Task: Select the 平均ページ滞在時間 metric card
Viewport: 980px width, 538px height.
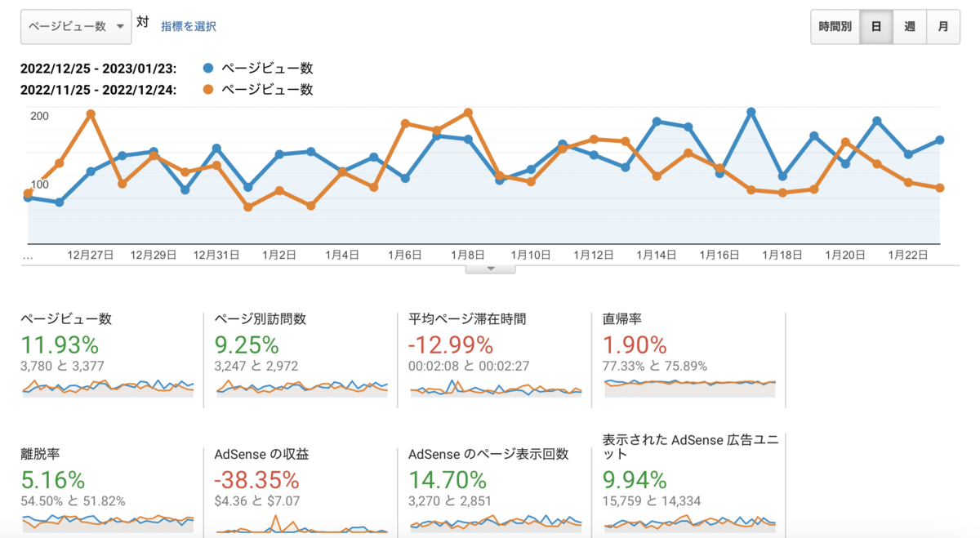Action: [x=496, y=360]
